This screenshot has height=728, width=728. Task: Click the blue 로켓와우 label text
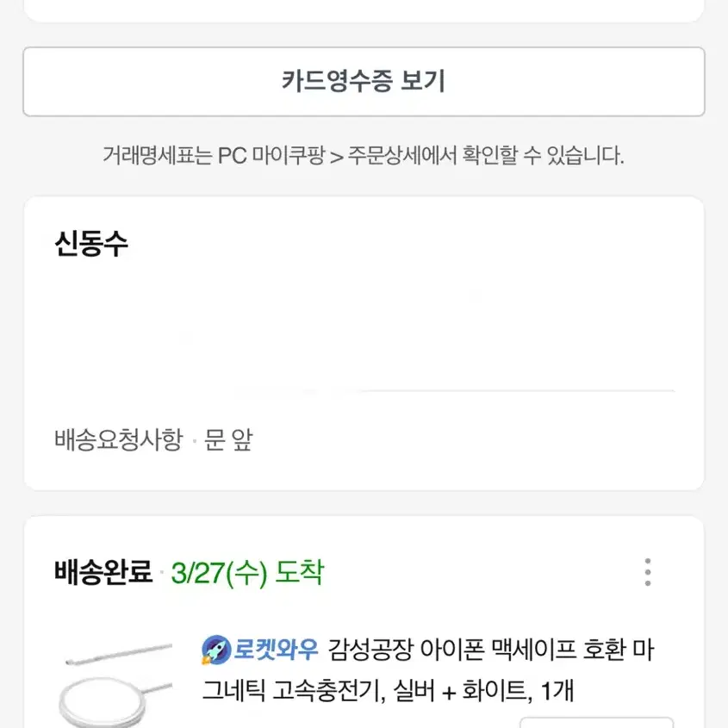click(276, 649)
